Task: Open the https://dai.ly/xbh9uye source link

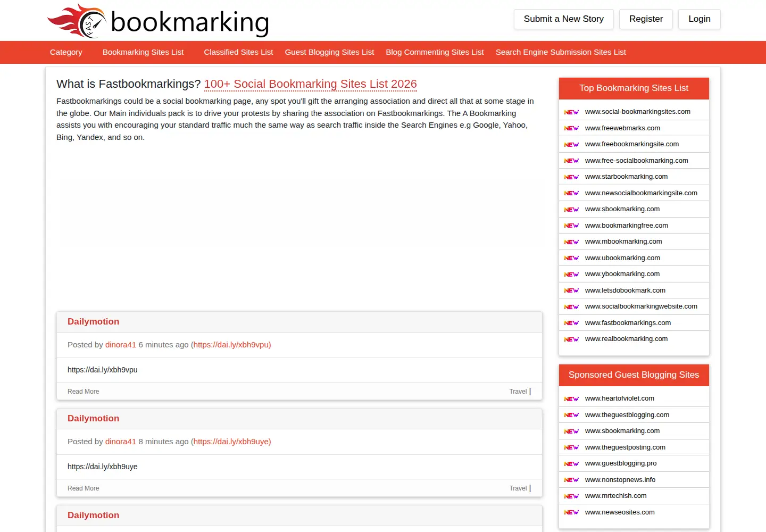Action: 232,442
